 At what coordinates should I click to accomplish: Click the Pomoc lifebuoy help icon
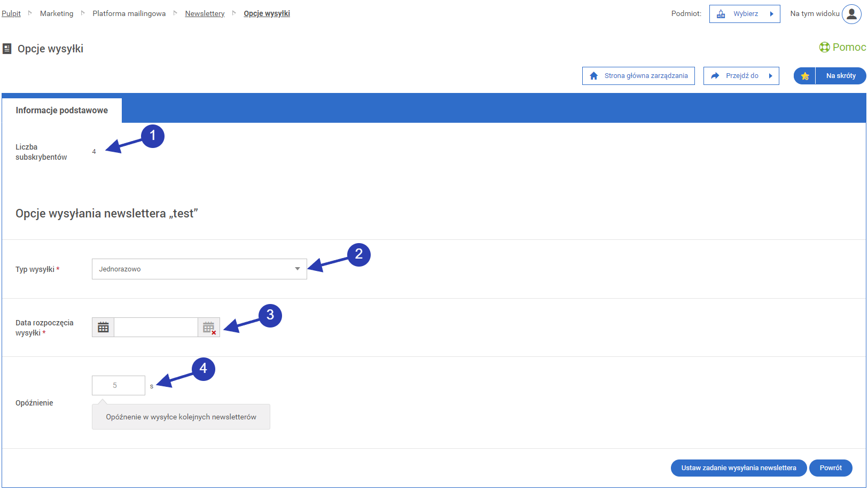pos(824,48)
